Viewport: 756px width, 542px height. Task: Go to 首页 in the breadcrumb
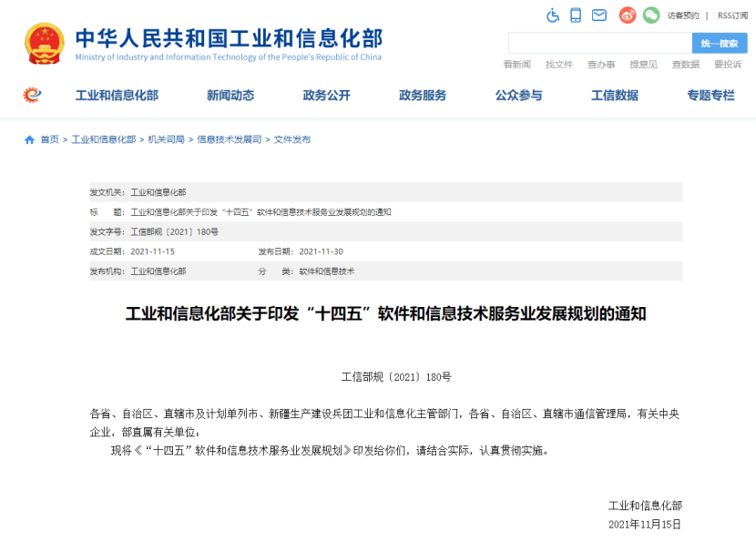coord(50,140)
